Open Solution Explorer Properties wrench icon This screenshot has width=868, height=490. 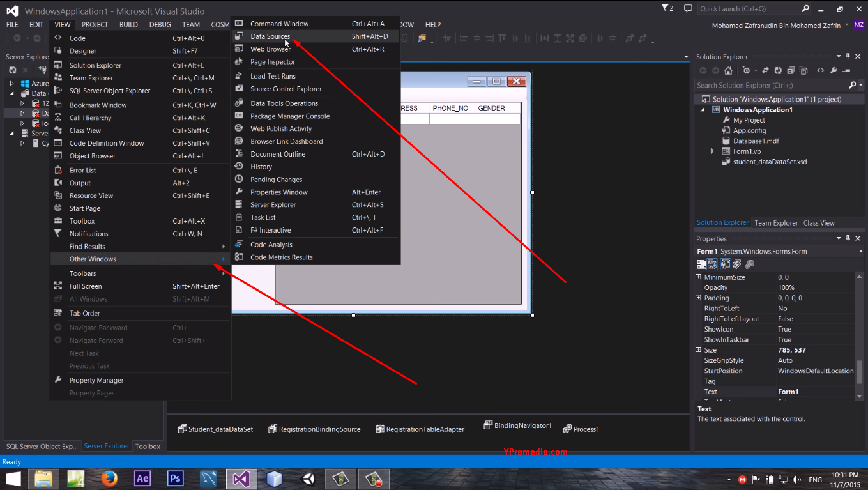[834, 70]
